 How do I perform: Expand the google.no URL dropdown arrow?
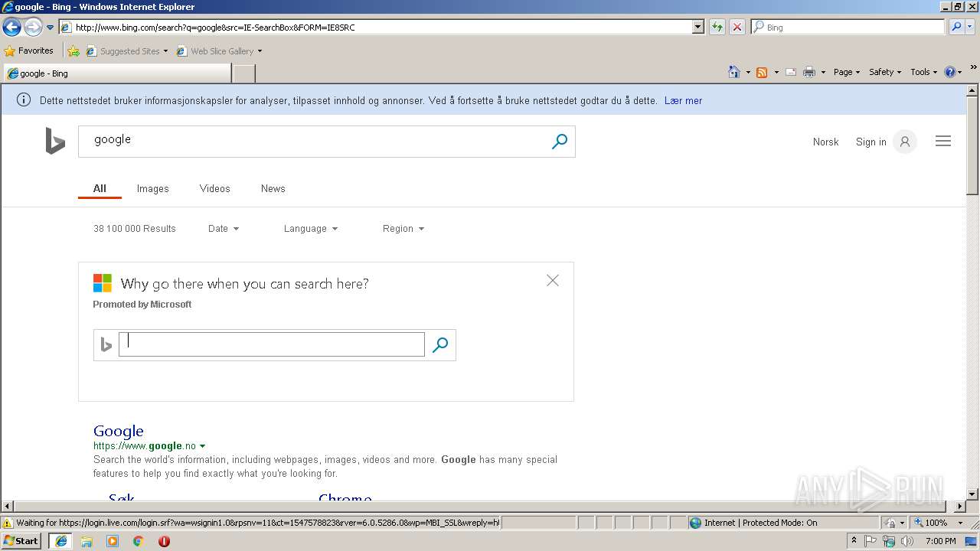click(x=202, y=446)
